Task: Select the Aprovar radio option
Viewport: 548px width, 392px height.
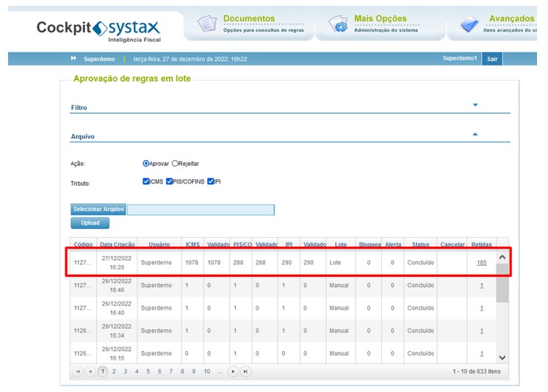Action: coord(145,164)
